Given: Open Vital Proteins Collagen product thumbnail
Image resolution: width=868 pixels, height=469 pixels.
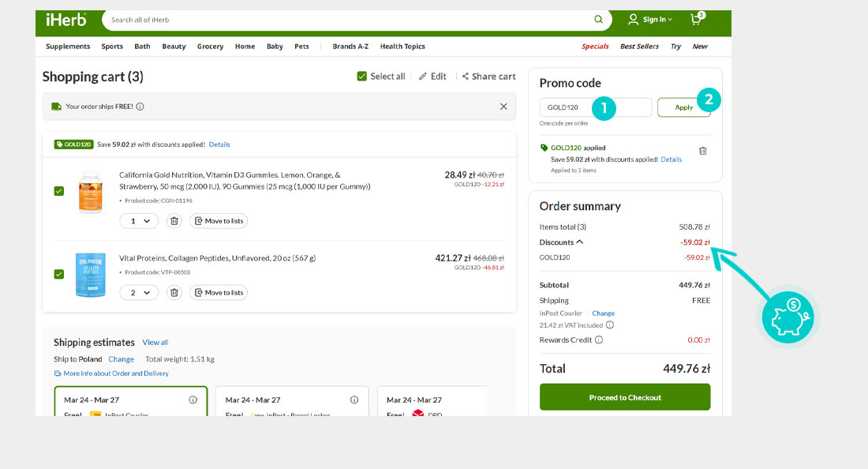Looking at the screenshot, I should [x=90, y=276].
